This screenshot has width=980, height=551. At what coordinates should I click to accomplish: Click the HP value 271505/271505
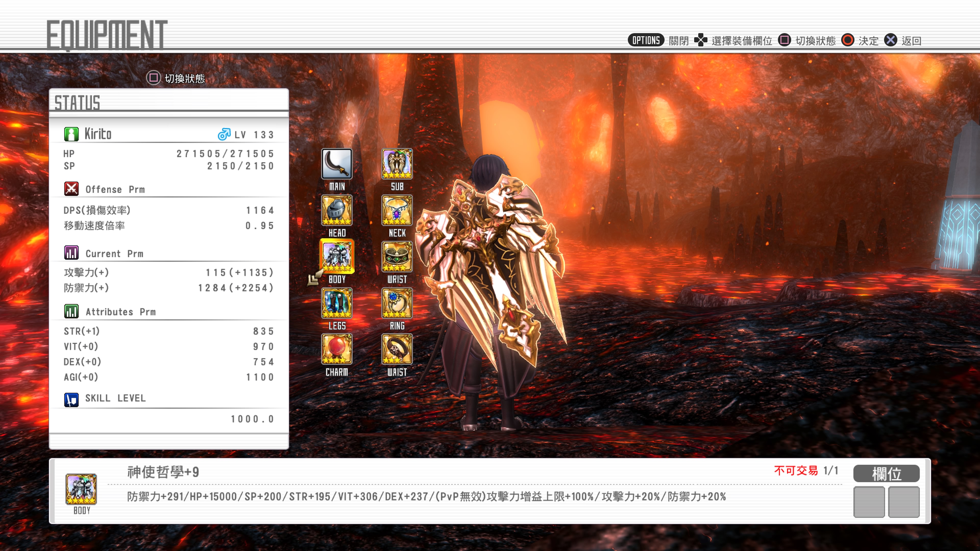[x=225, y=154]
